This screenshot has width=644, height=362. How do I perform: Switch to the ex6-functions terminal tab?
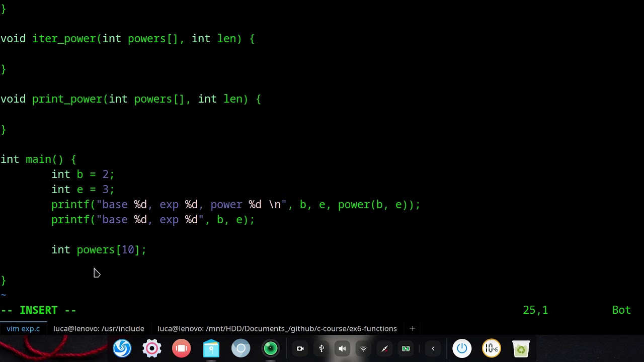coord(277,328)
